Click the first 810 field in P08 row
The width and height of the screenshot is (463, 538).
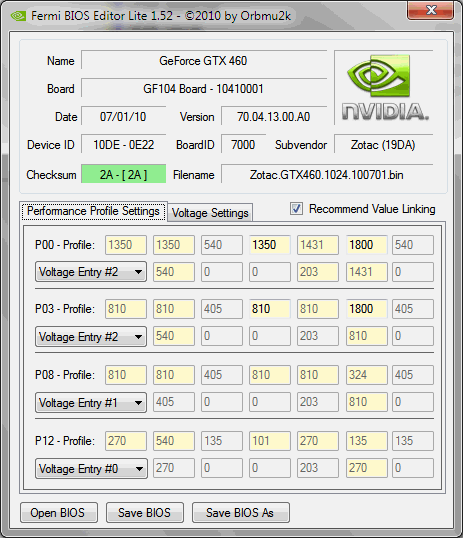click(126, 374)
